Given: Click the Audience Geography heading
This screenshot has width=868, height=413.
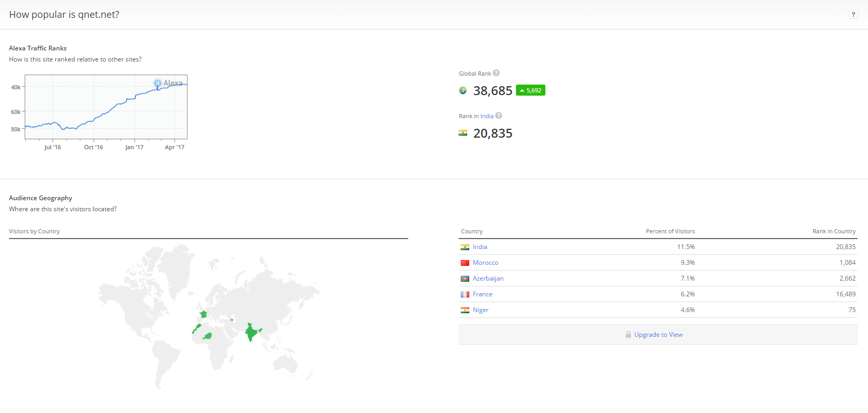Looking at the screenshot, I should pyautogui.click(x=40, y=198).
